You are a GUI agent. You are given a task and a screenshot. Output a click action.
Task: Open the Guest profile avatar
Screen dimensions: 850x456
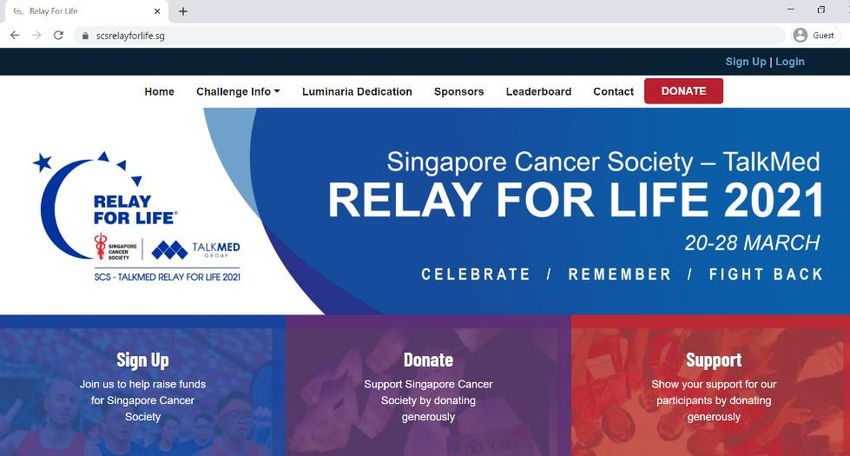pos(800,35)
